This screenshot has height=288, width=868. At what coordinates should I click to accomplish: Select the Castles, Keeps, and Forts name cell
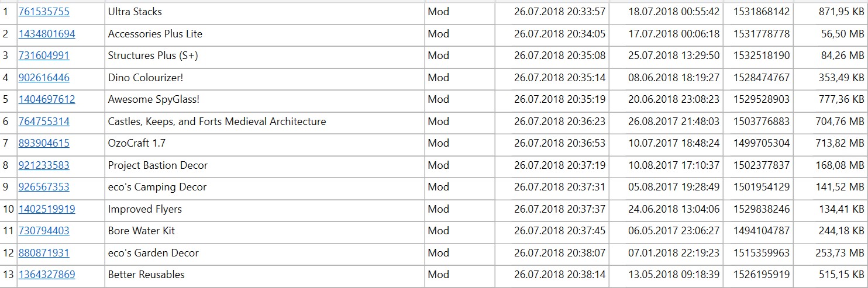264,122
